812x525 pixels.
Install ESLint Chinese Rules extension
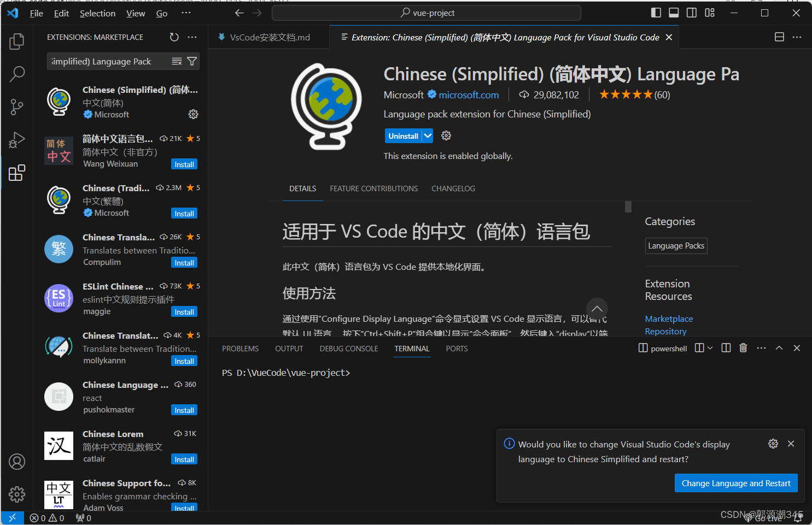pos(184,312)
